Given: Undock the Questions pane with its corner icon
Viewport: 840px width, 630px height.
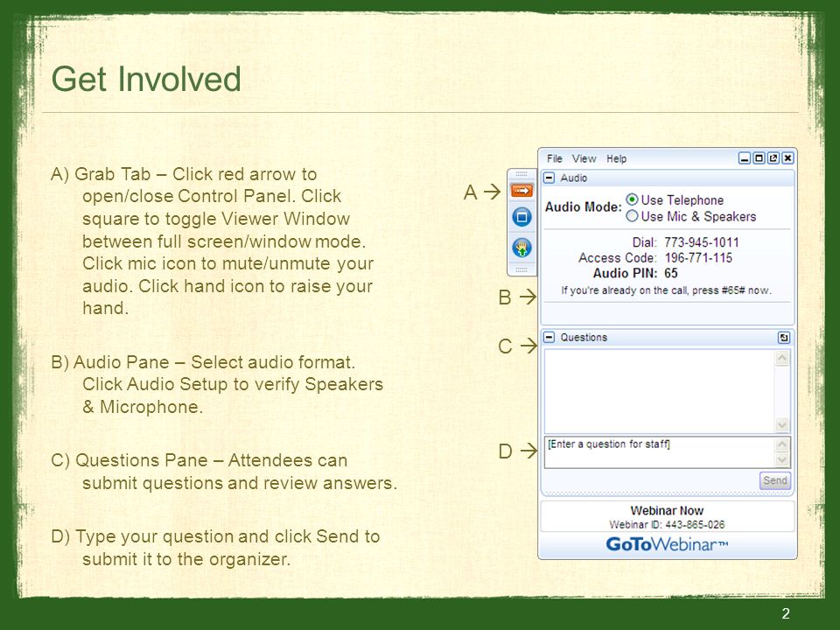Looking at the screenshot, I should coord(783,338).
